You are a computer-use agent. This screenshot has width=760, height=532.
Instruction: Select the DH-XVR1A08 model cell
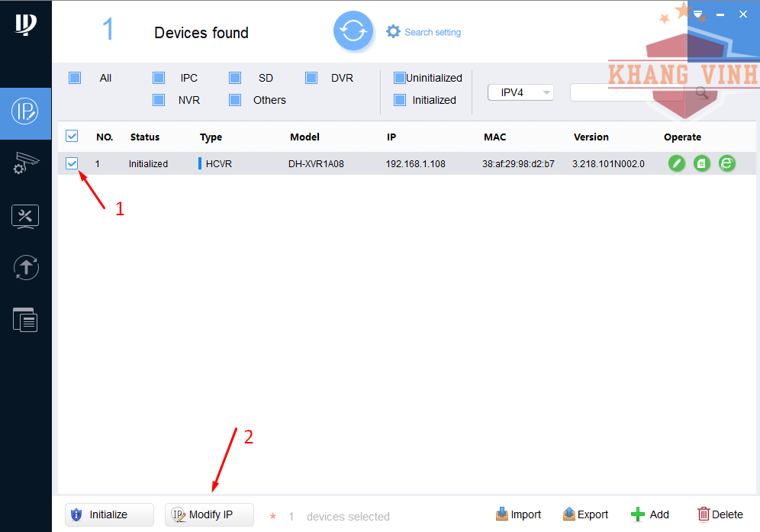pyautogui.click(x=316, y=164)
